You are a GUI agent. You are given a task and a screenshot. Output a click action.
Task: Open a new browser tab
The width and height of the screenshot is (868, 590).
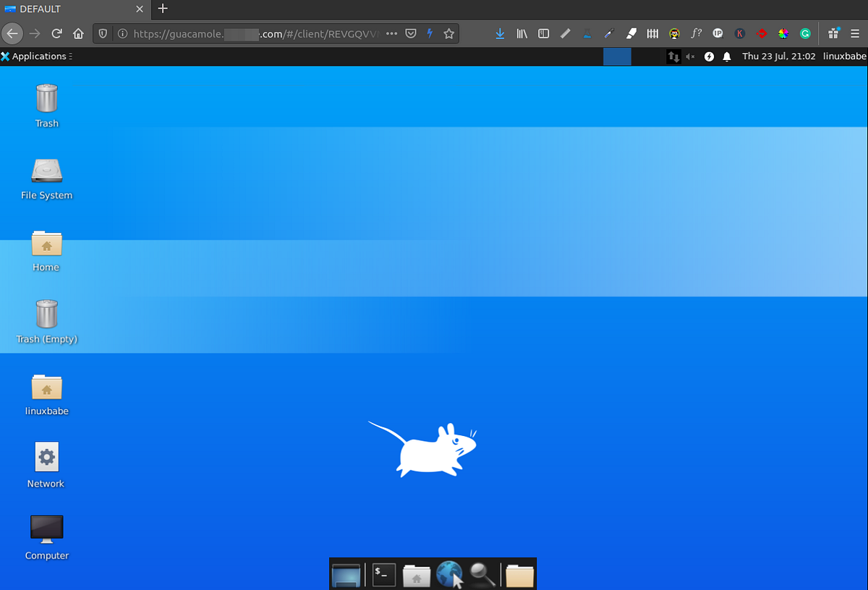coord(163,9)
